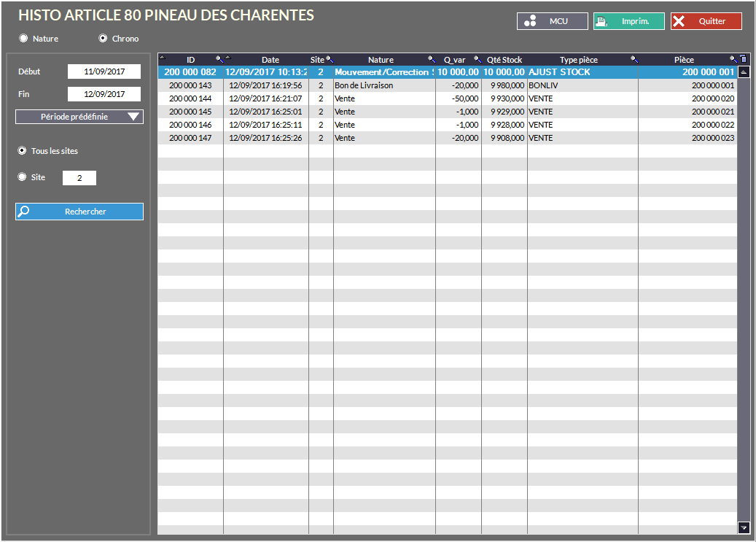Sort by the Qté Stock column header
Viewport: 756px width, 542px height.
coord(504,60)
